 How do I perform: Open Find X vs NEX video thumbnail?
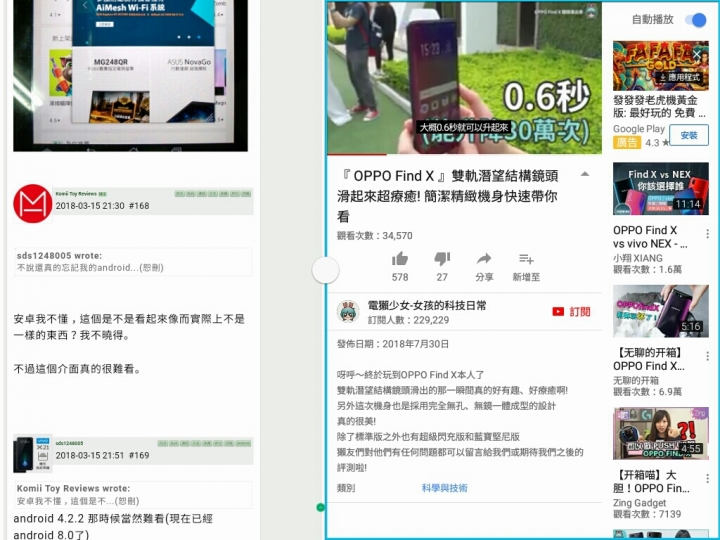pos(660,189)
